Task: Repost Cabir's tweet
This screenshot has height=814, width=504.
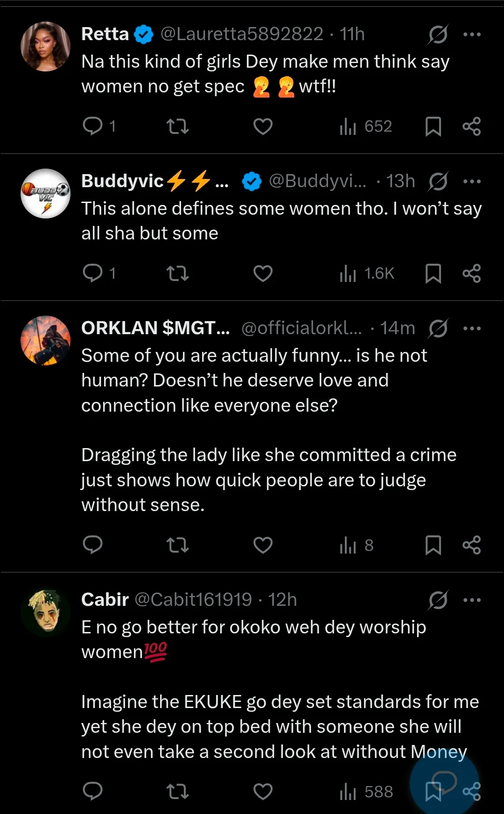Action: (x=178, y=792)
